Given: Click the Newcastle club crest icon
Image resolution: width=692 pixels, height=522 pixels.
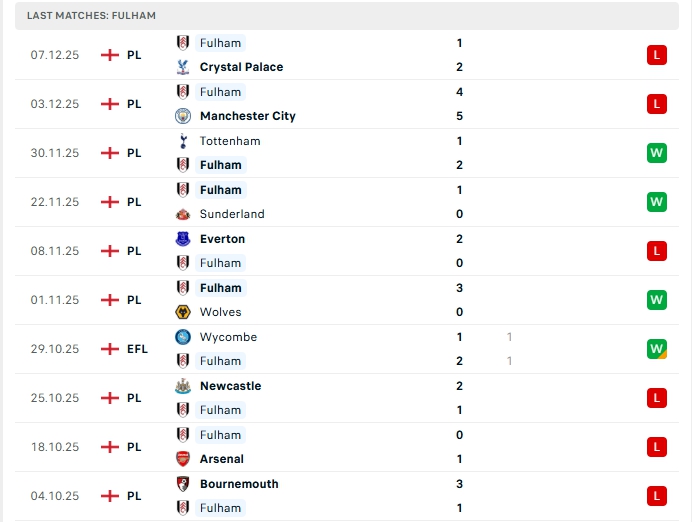Looking at the screenshot, I should tap(183, 386).
